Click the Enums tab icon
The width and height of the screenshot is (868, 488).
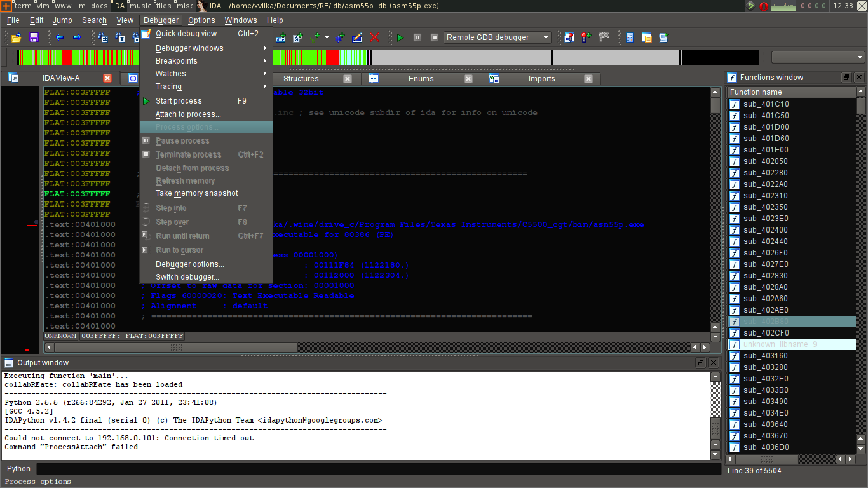374,79
